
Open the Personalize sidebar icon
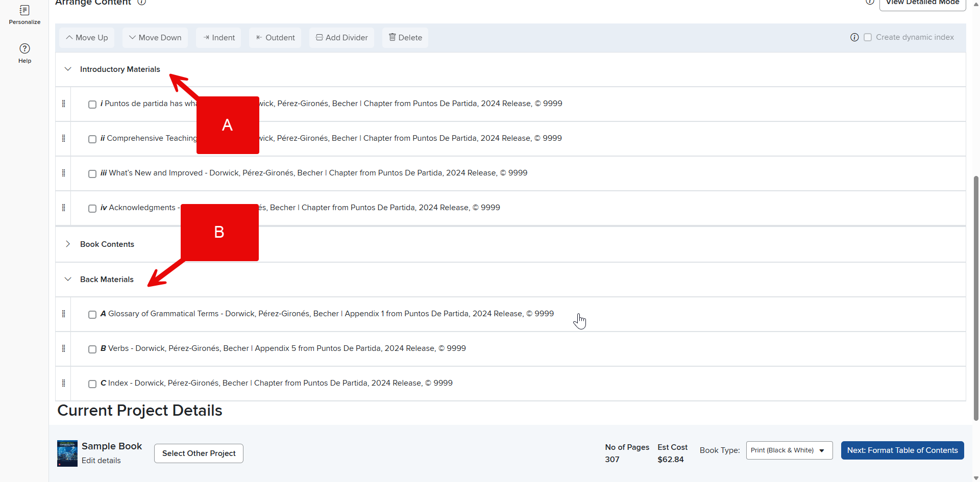coord(24,14)
